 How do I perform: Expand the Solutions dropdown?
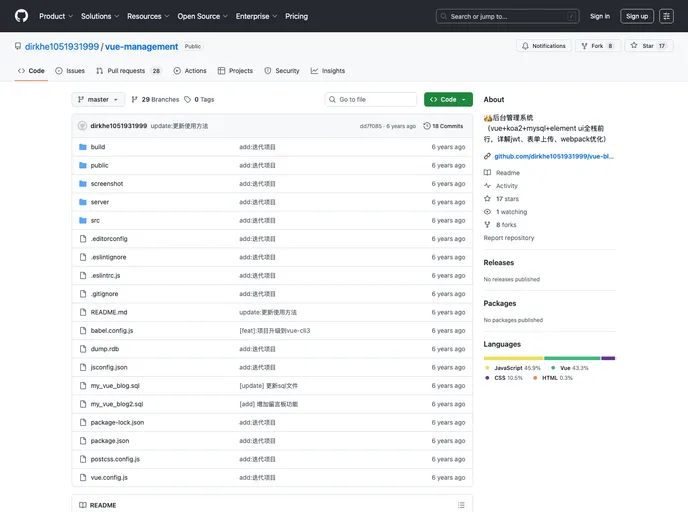pyautogui.click(x=100, y=16)
